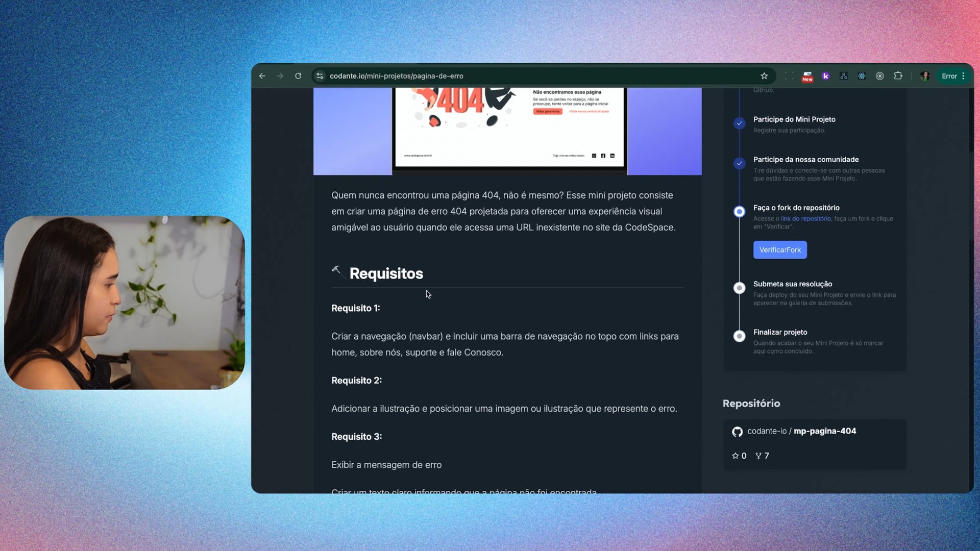Bookmark this page with the star icon
Viewport: 980px width, 551px height.
pyautogui.click(x=764, y=76)
